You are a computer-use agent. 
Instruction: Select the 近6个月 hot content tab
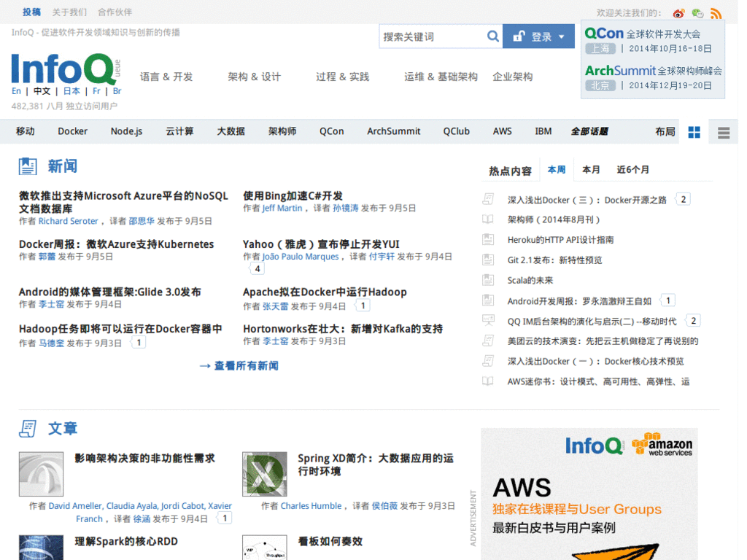pos(632,169)
